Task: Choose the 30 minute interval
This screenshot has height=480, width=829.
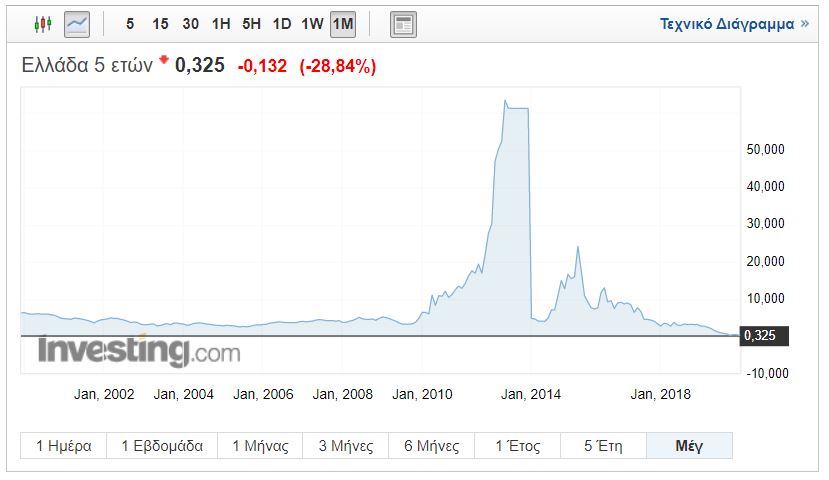Action: pyautogui.click(x=190, y=24)
